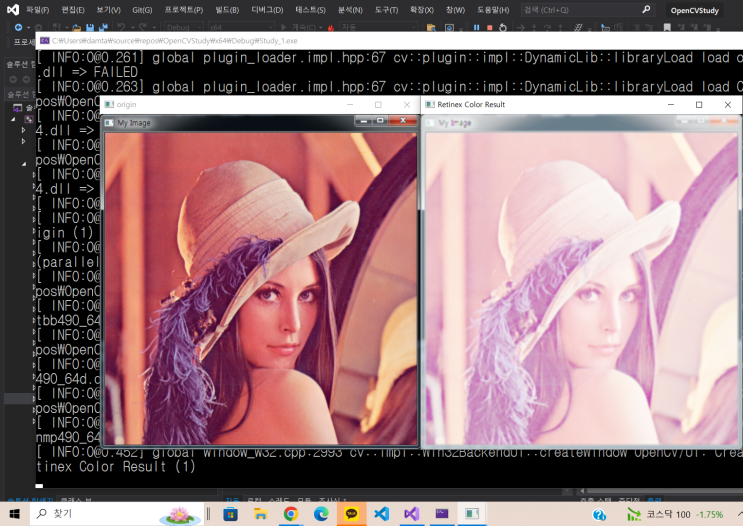The width and height of the screenshot is (743, 526).
Task: Open the 확장(X) menu
Action: [422, 9]
